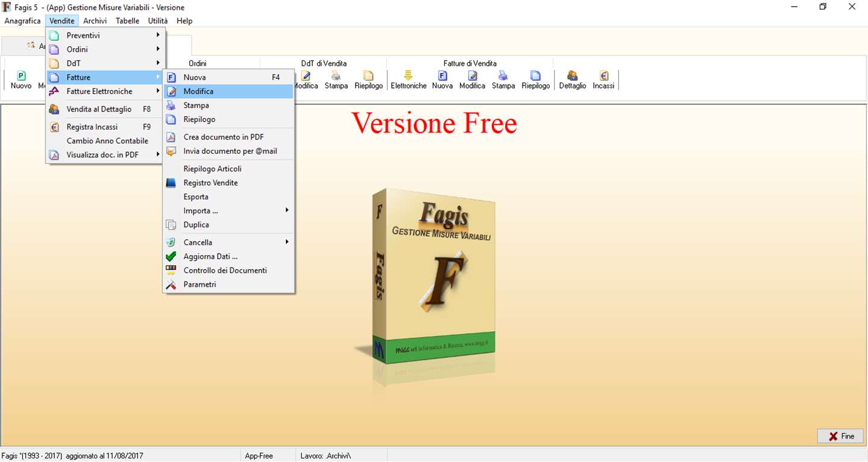
Task: Click the 'Lavoro: .Archivi\' status entry
Action: (325, 455)
